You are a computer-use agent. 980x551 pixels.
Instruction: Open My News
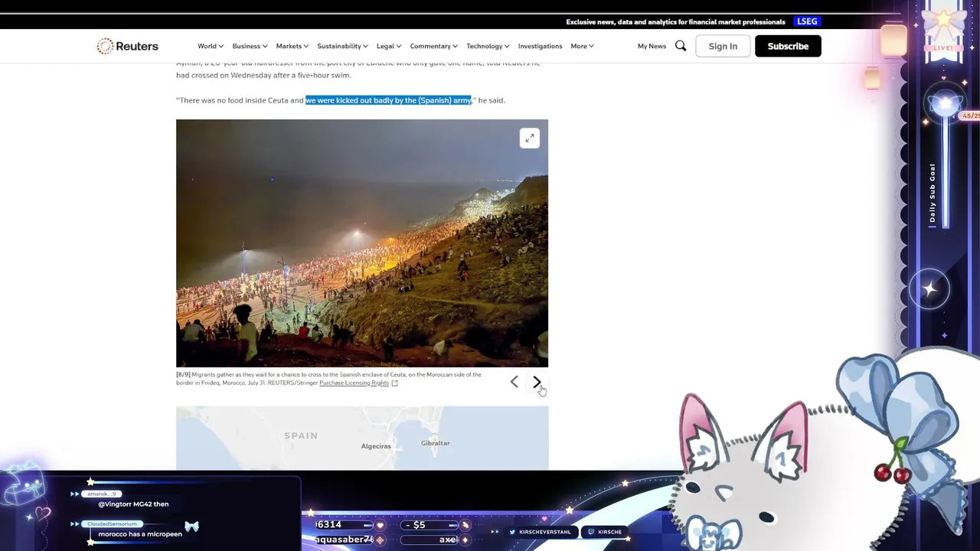pos(652,46)
